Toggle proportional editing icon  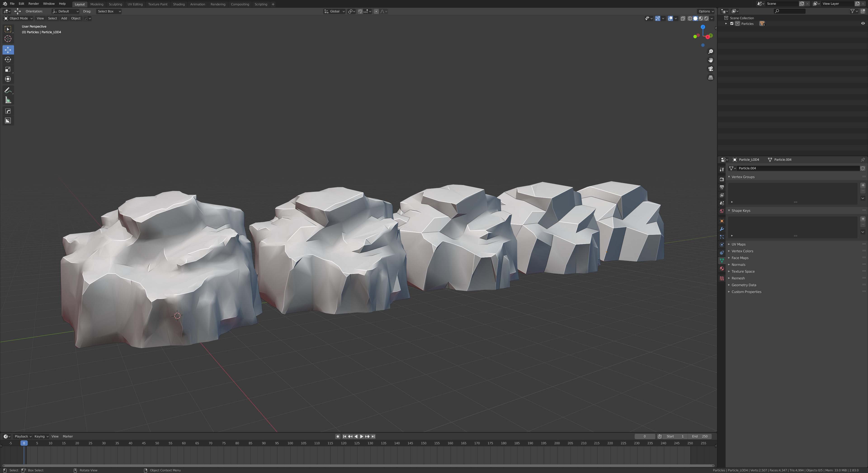click(376, 12)
